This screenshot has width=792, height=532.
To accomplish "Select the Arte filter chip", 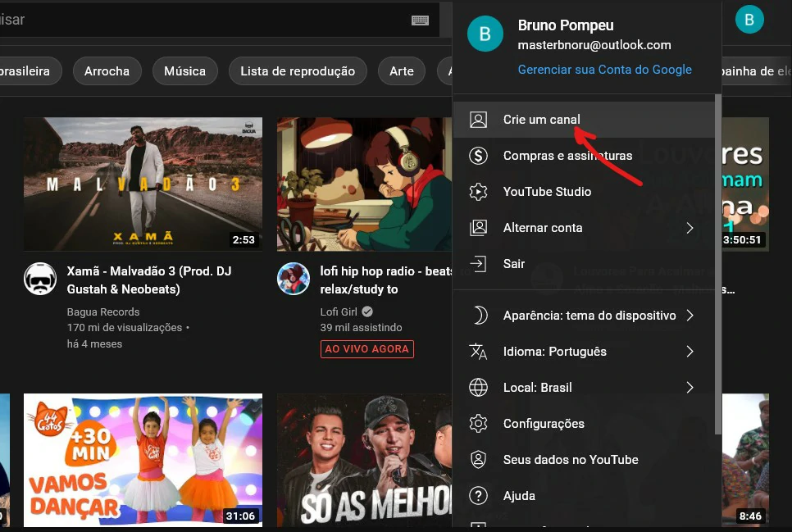I will click(x=402, y=71).
